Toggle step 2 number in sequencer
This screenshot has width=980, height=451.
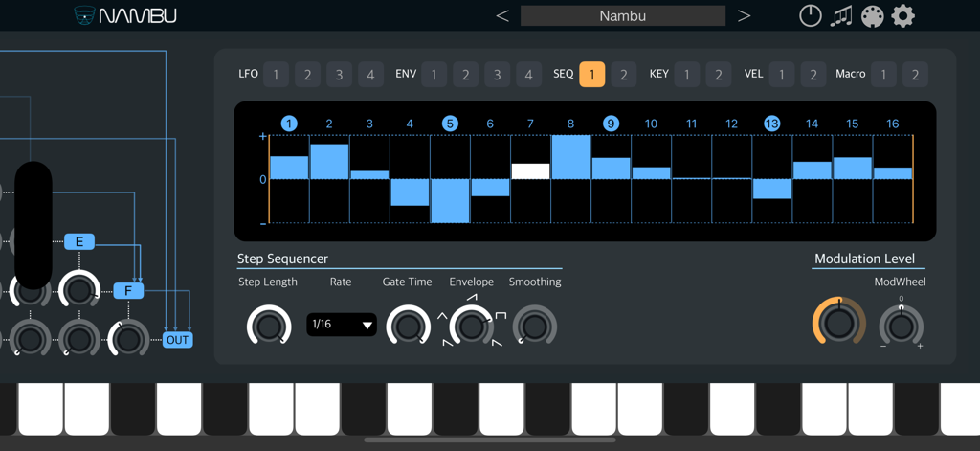[x=329, y=124]
